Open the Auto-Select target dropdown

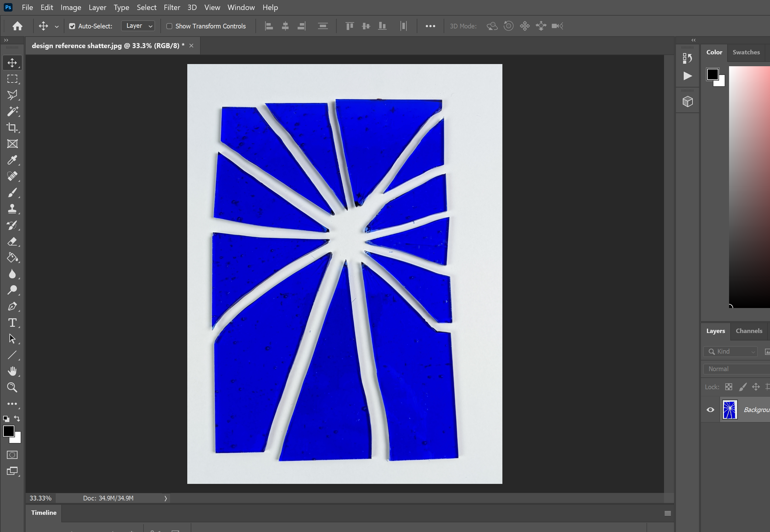138,26
